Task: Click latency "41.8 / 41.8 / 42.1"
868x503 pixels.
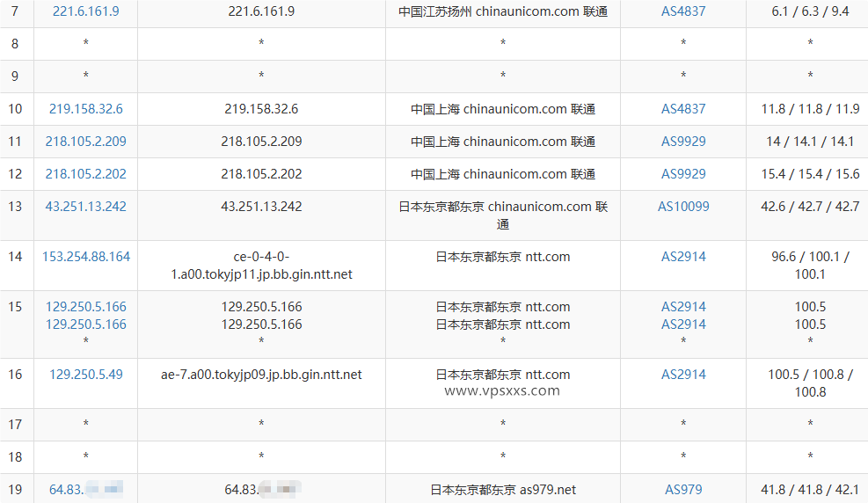Action: 810,490
